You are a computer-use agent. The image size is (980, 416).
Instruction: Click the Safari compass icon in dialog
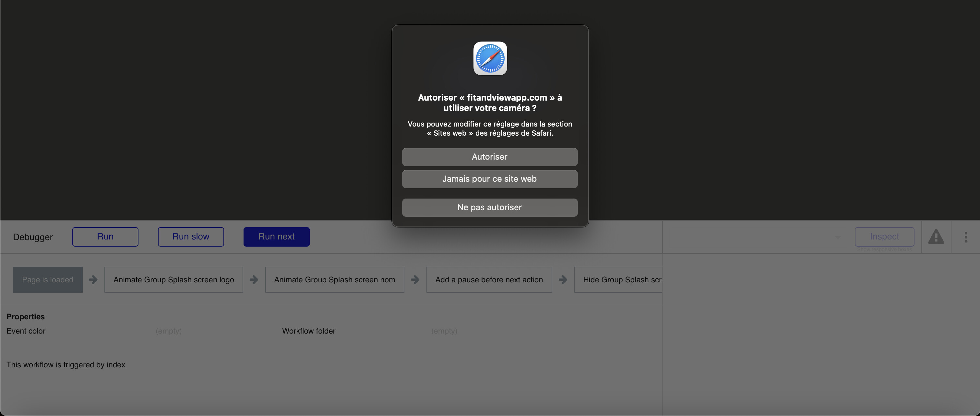[x=490, y=58]
